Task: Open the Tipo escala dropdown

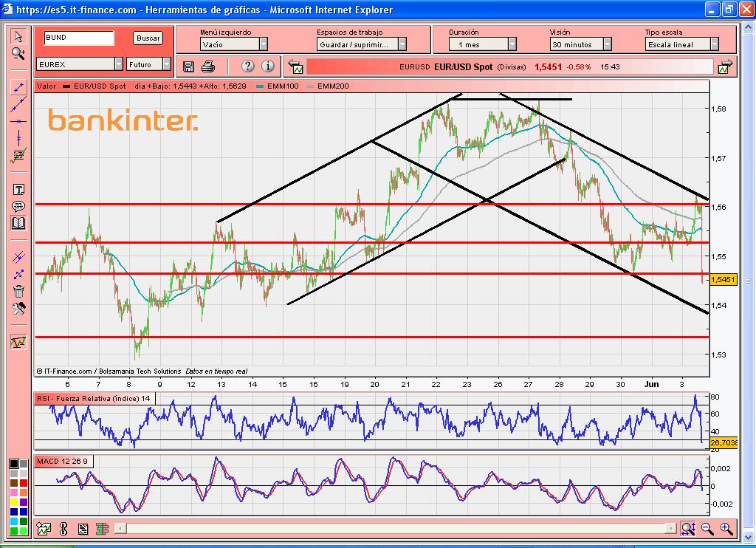Action: coord(681,44)
